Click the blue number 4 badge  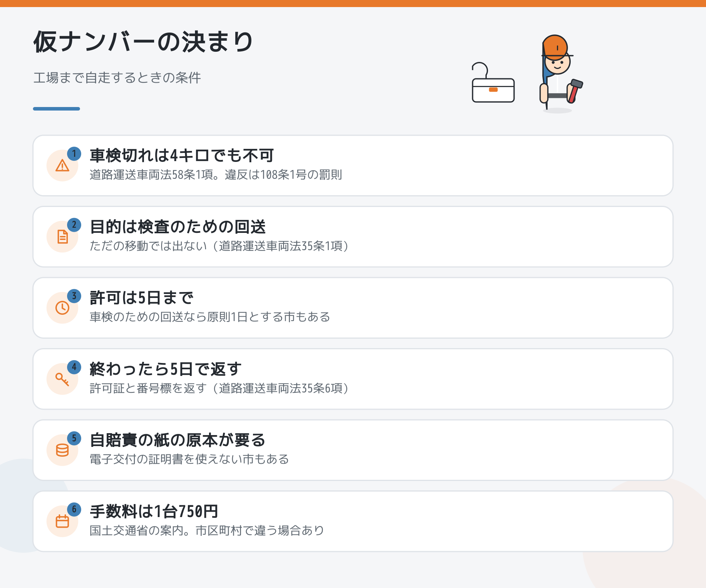coord(74,367)
